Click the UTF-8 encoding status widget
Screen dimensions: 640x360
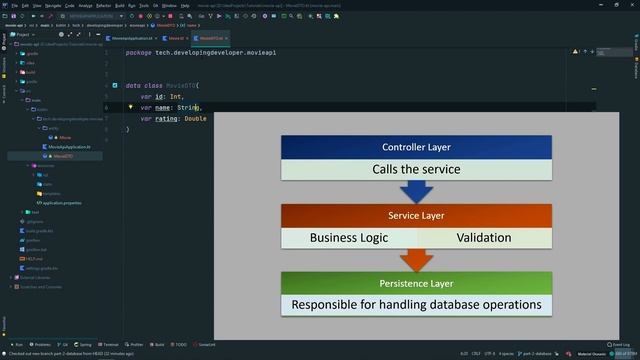[x=489, y=354]
